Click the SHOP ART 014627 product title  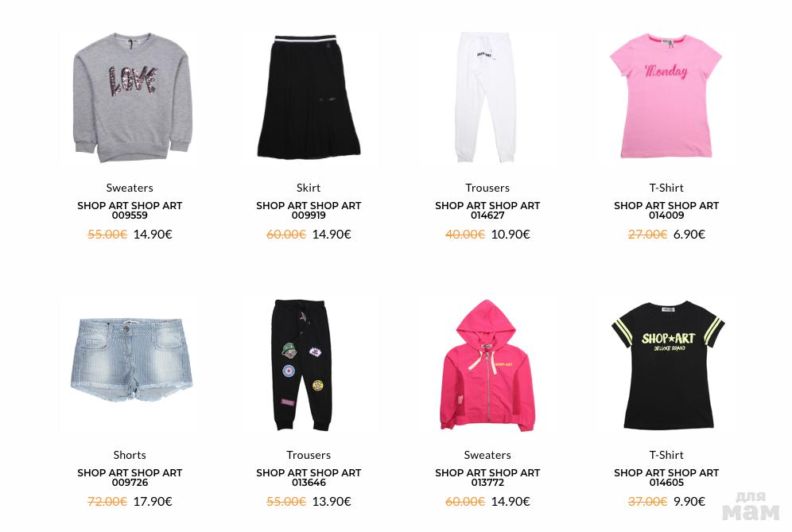(x=487, y=210)
